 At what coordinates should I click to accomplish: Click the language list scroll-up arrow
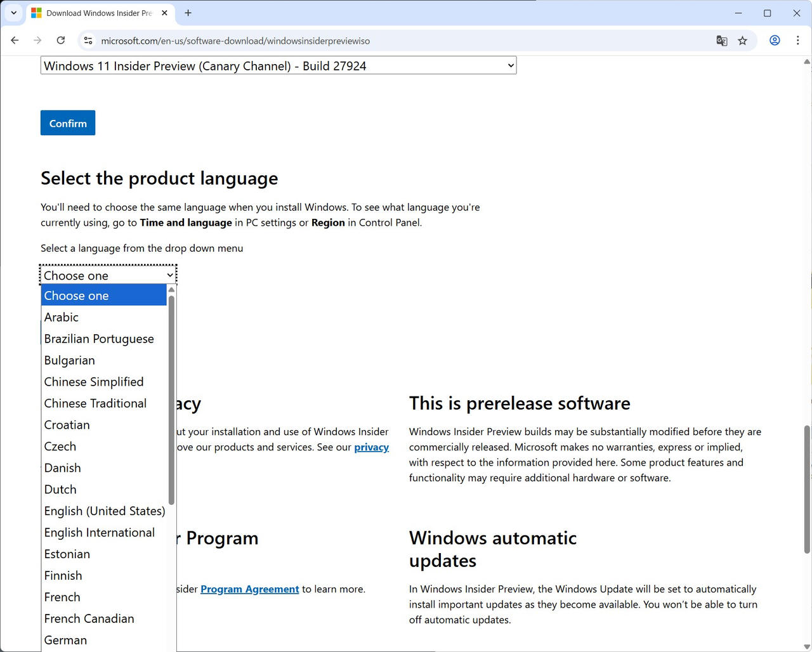[171, 290]
